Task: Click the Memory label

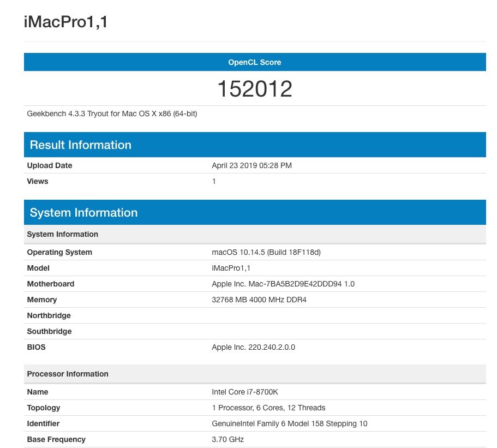Action: (42, 300)
